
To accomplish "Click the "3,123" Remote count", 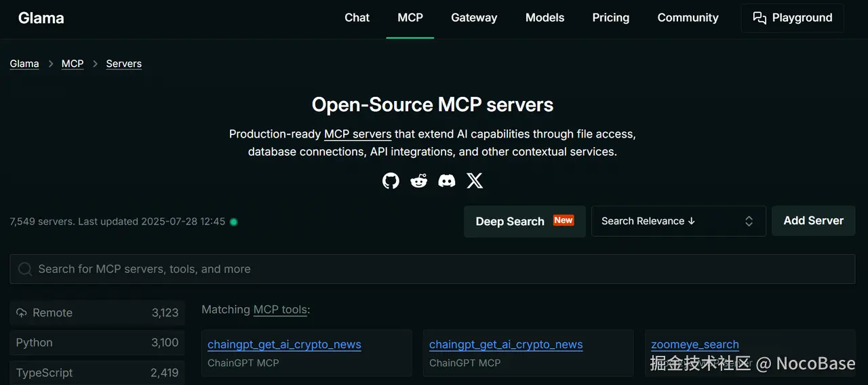I will [x=165, y=312].
